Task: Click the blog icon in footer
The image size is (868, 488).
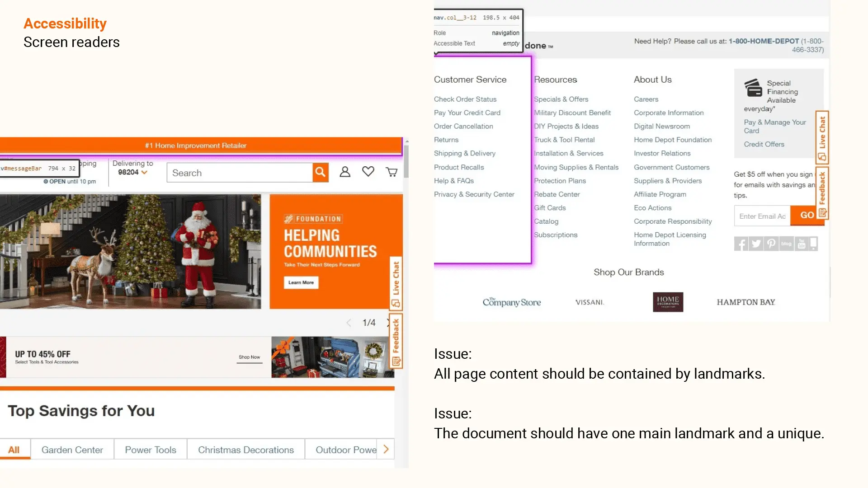Action: click(787, 244)
